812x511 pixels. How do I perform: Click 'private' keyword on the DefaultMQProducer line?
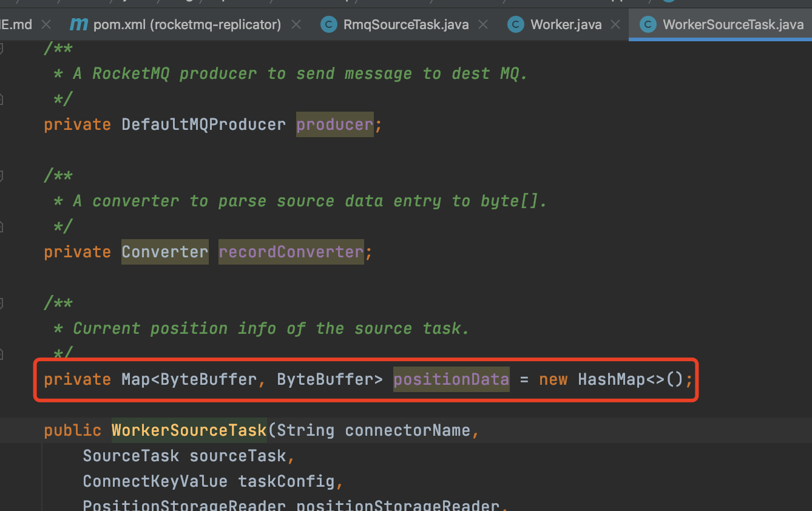(x=77, y=124)
